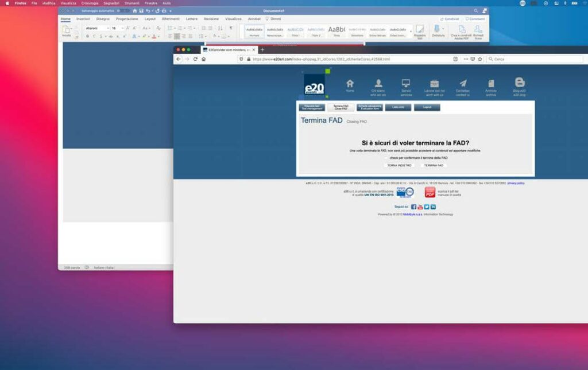The height and width of the screenshot is (370, 588).
Task: Open the Servizi services monitor icon
Action: 406,83
